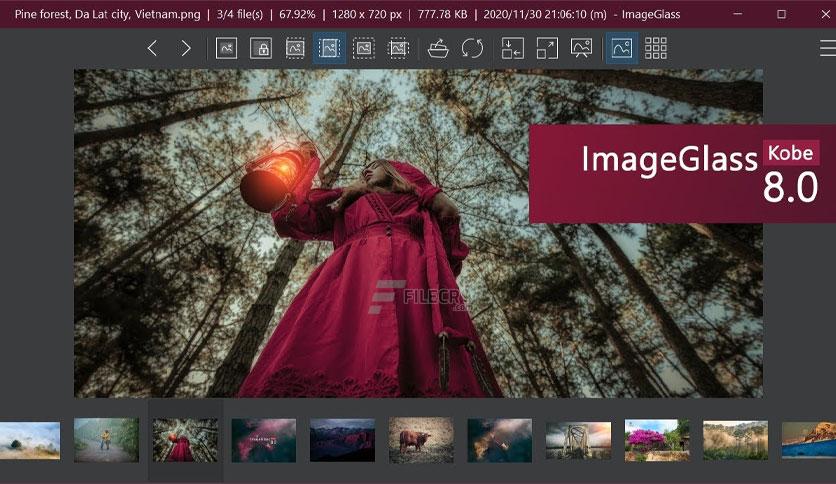Select the brown cow thumbnail

pyautogui.click(x=421, y=440)
